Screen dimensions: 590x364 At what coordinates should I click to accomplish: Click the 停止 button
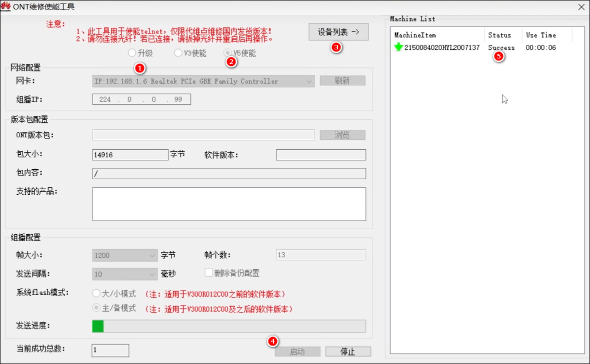(x=348, y=352)
